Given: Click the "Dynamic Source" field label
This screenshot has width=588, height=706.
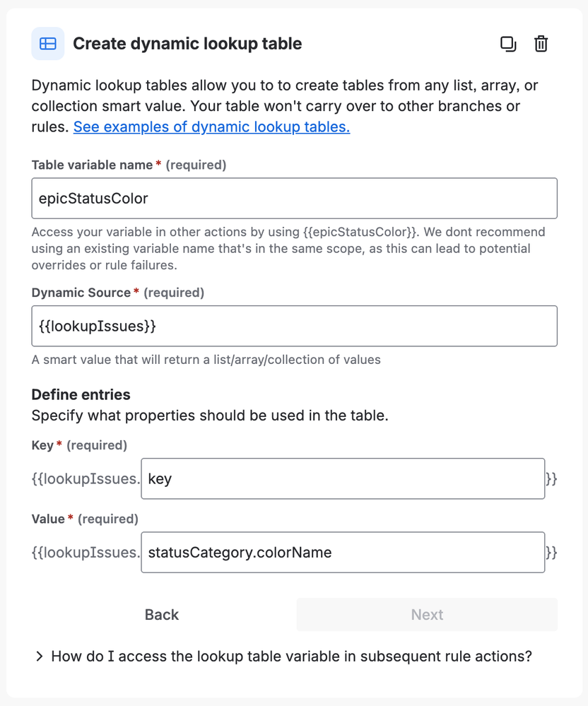Looking at the screenshot, I should (x=81, y=293).
